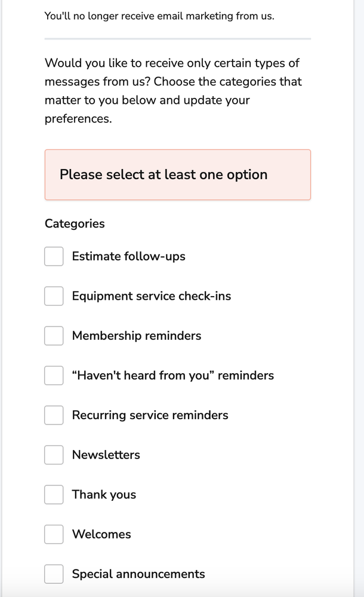This screenshot has width=364, height=597.
Task: Click the "Newsletters" label text
Action: coord(106,455)
